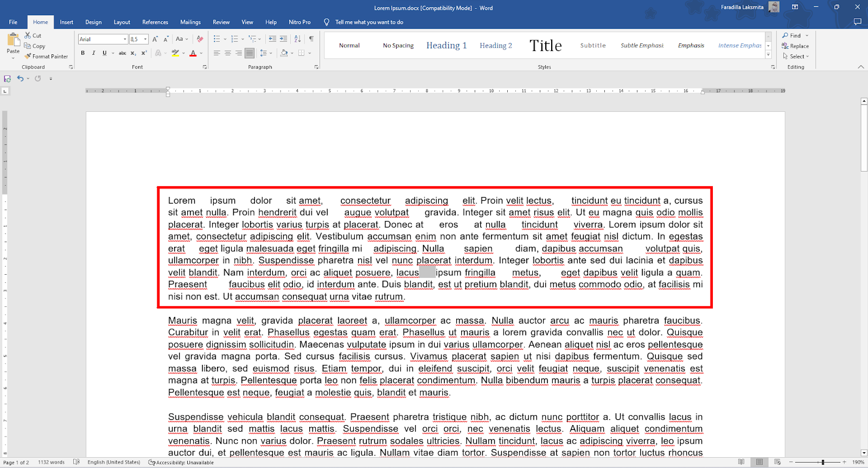Open the Numbering list dropdown

click(x=243, y=39)
